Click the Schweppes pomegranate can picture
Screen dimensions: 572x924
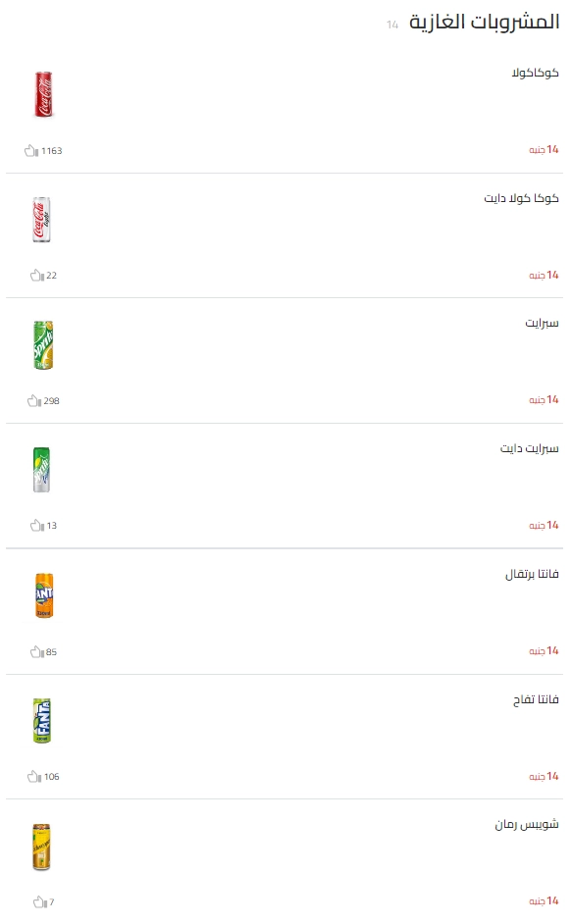pyautogui.click(x=41, y=847)
